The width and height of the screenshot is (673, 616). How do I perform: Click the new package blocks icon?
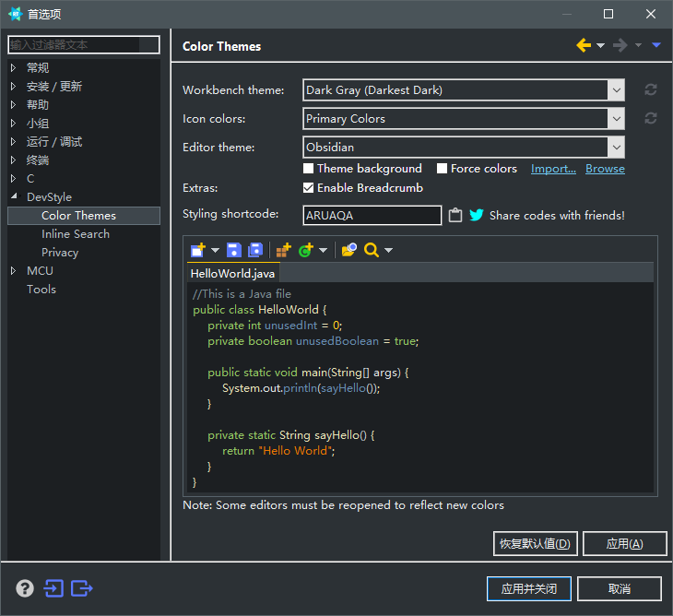coord(284,250)
